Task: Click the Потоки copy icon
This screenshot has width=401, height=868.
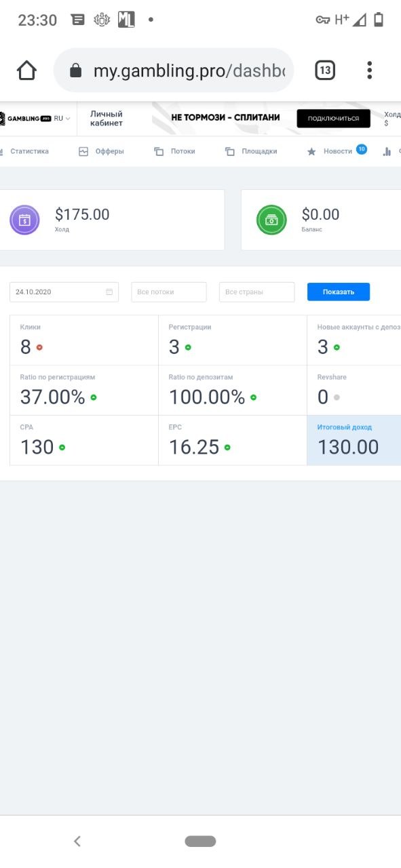Action: point(159,152)
